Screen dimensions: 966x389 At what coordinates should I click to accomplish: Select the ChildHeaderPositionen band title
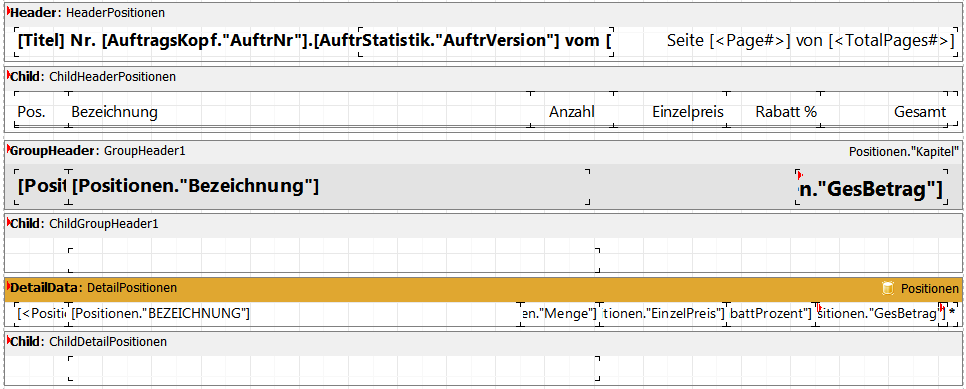point(93,77)
